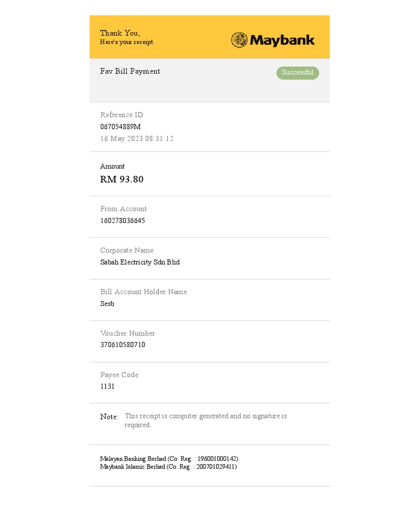Click payee code 1131
399x532 pixels.
pyautogui.click(x=108, y=387)
